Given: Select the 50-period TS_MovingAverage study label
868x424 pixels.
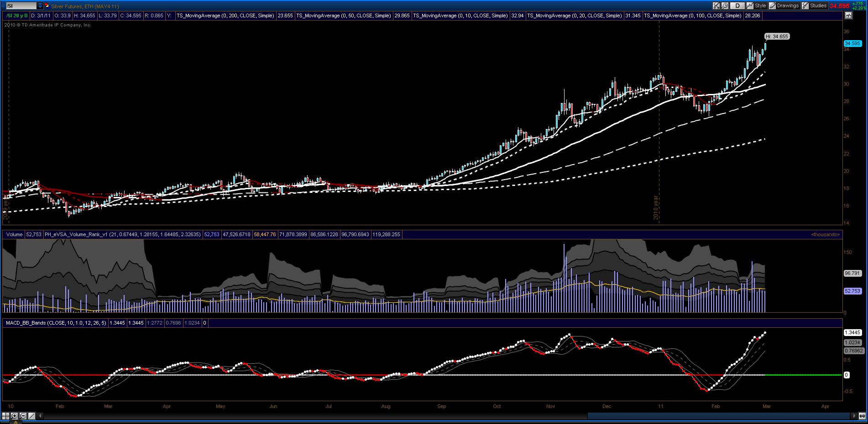Looking at the screenshot, I should 344,16.
